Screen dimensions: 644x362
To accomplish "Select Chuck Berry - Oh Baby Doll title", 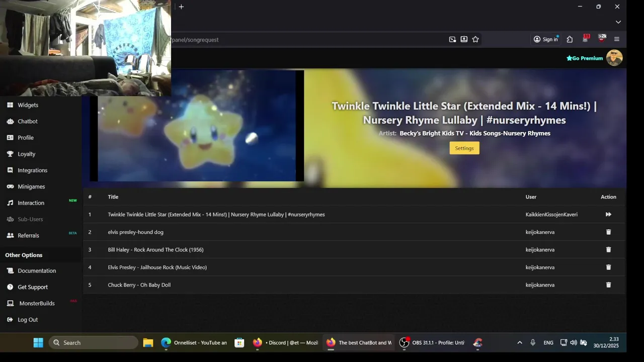I will 139,285.
